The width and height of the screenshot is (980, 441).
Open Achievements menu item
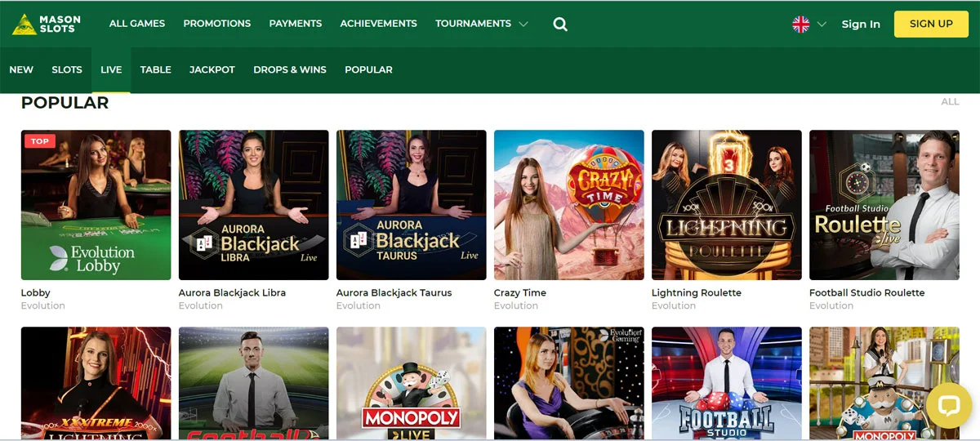point(379,24)
